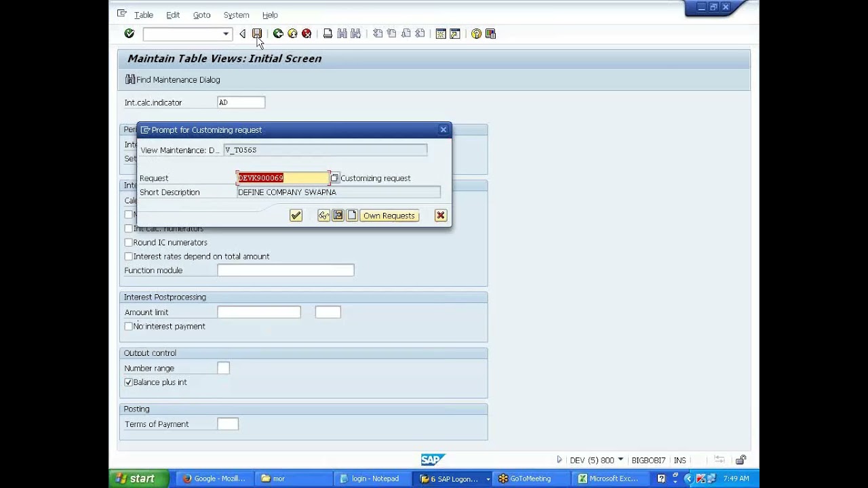Open the SAP Logon taskbar group dropdown
This screenshot has height=488, width=868.
click(488, 479)
